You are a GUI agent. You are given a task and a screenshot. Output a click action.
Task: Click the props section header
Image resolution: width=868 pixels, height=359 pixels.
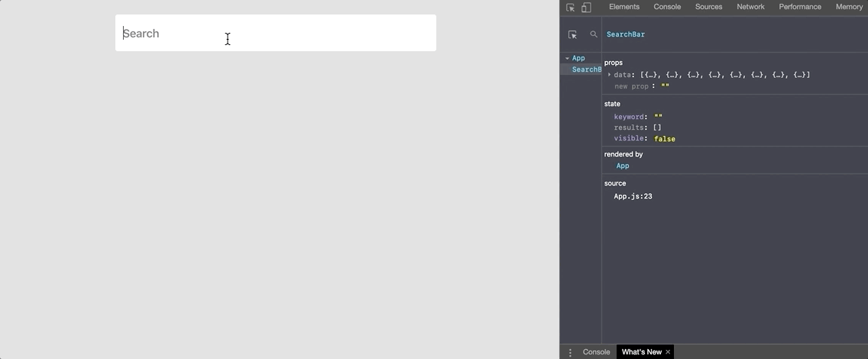click(614, 63)
